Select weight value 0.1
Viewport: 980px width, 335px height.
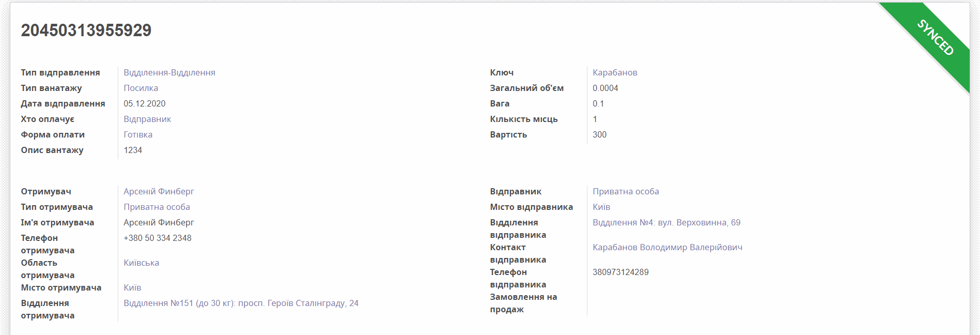[x=598, y=103]
